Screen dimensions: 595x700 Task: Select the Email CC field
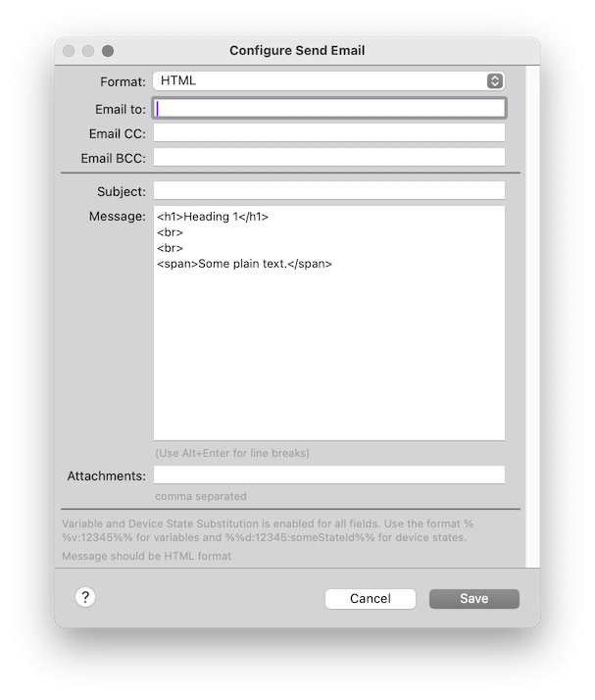tap(329, 133)
